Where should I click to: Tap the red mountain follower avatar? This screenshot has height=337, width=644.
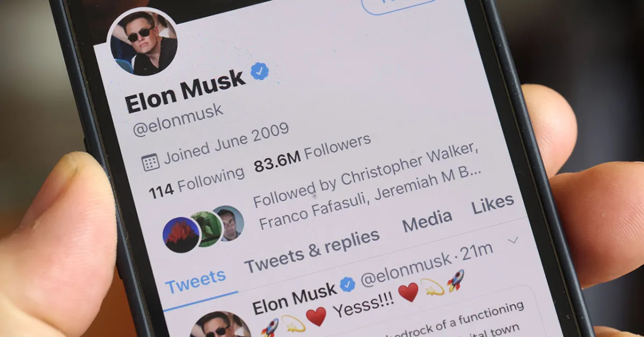tap(181, 235)
